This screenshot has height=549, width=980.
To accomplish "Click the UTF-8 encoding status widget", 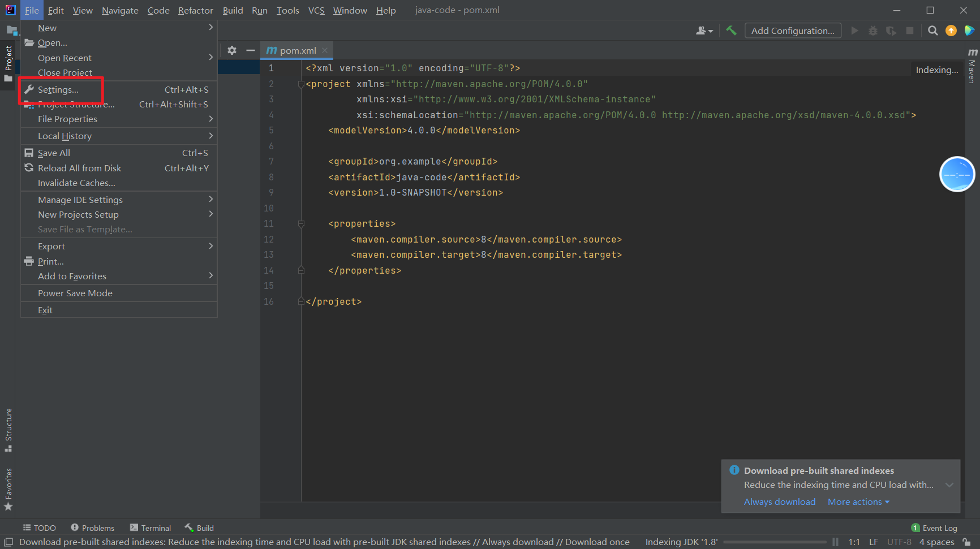I will coord(899,542).
